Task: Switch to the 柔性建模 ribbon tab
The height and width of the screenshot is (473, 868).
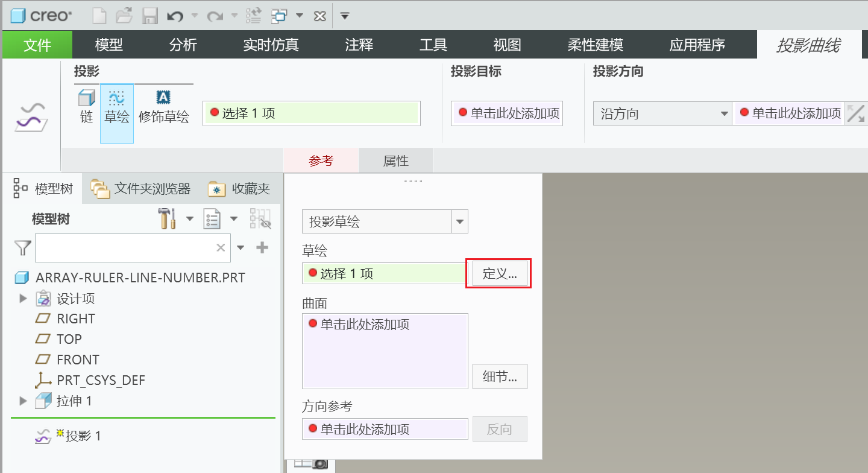Action: pyautogui.click(x=596, y=45)
